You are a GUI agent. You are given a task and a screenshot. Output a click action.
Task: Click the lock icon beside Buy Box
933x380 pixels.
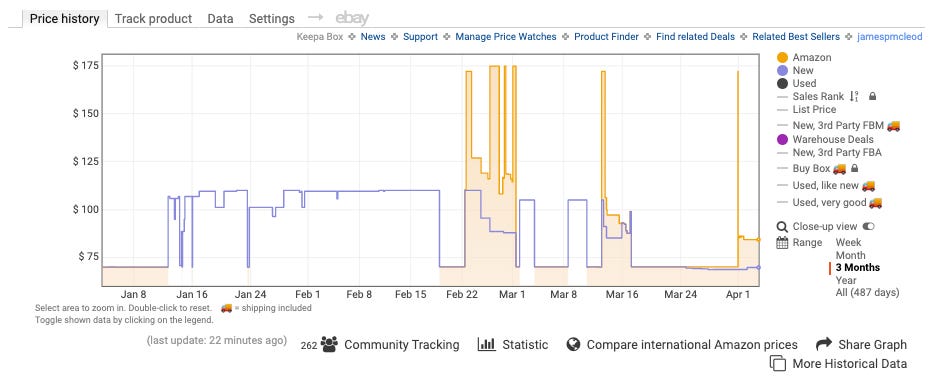pyautogui.click(x=855, y=169)
